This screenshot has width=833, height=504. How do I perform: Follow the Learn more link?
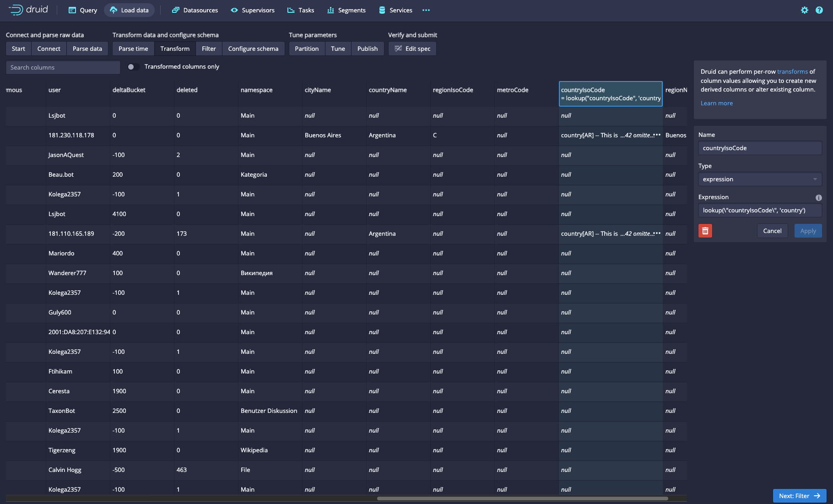pyautogui.click(x=716, y=103)
